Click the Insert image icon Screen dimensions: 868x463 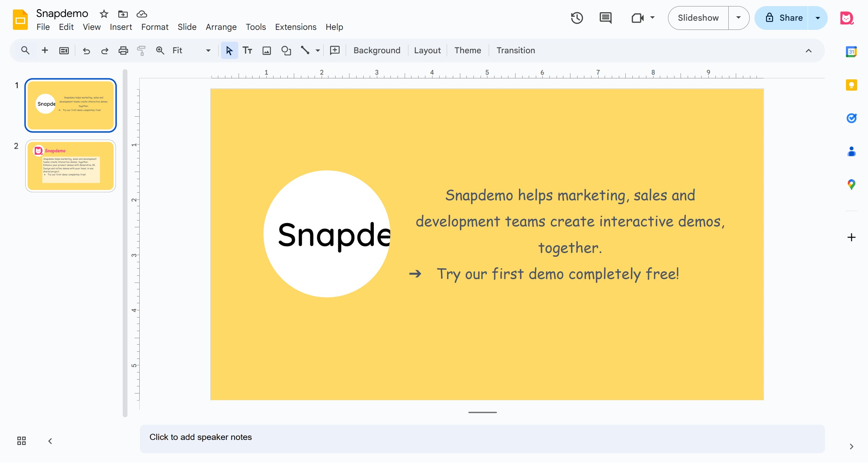coord(267,51)
